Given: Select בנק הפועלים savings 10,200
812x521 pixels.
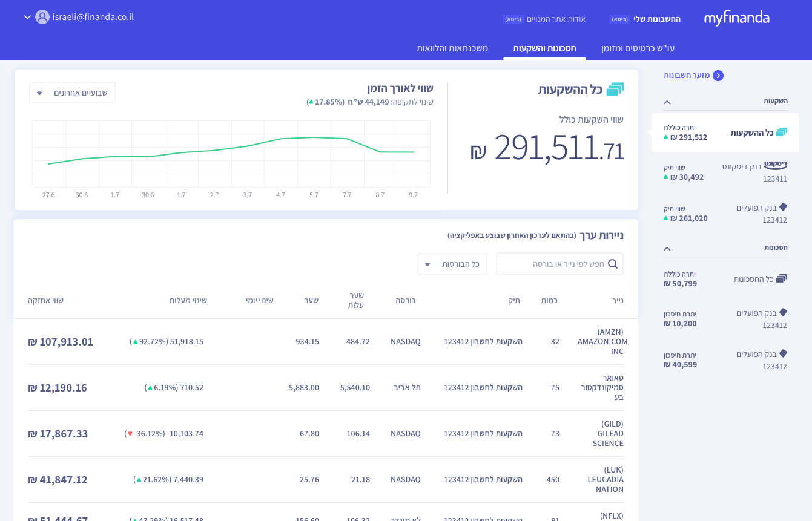Looking at the screenshot, I should point(725,318).
